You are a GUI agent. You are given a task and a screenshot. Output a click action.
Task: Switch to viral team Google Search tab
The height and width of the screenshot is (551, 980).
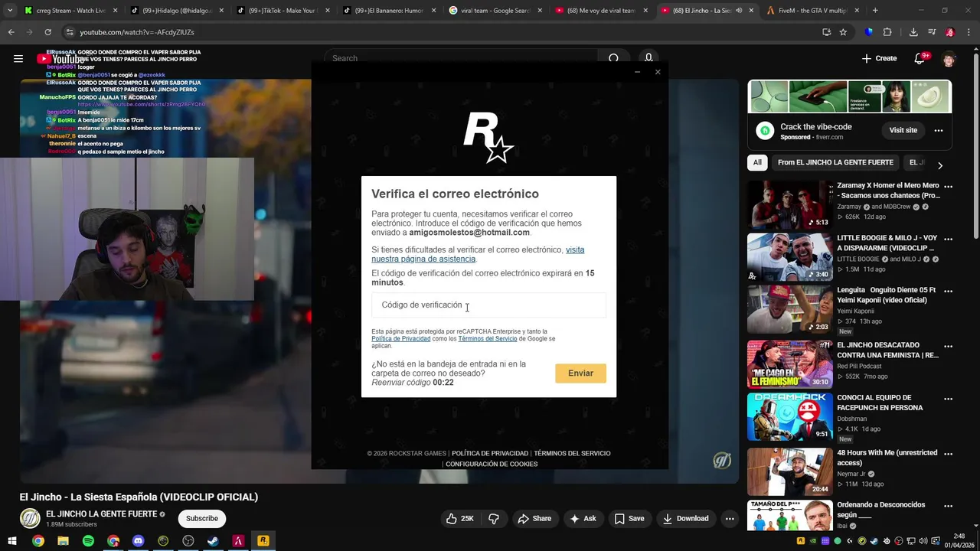494,11
